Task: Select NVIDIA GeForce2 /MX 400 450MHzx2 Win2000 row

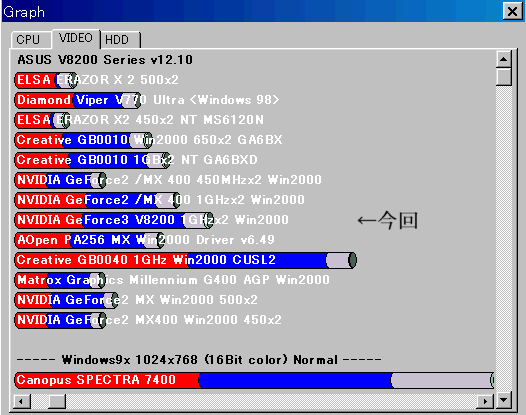Action: pos(168,180)
